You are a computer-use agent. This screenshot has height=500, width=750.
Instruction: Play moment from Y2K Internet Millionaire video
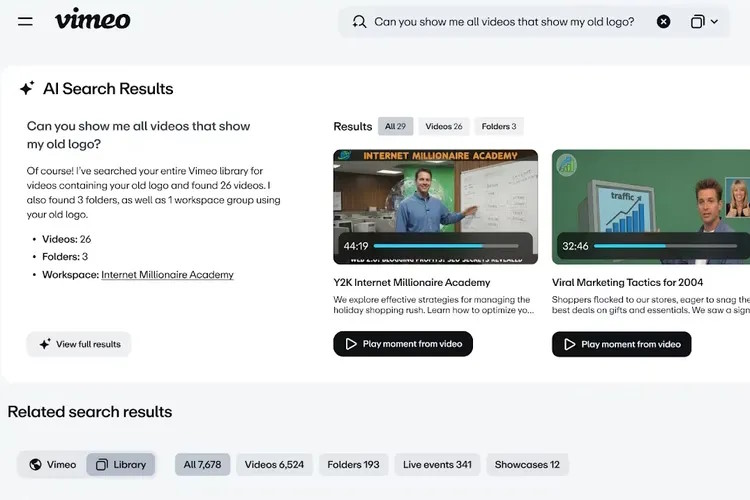pos(403,344)
